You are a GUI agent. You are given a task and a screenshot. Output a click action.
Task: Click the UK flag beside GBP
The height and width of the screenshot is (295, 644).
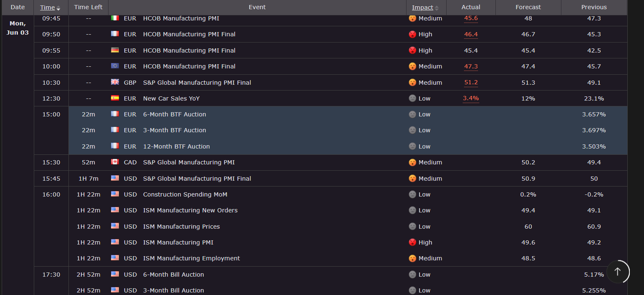(x=115, y=82)
